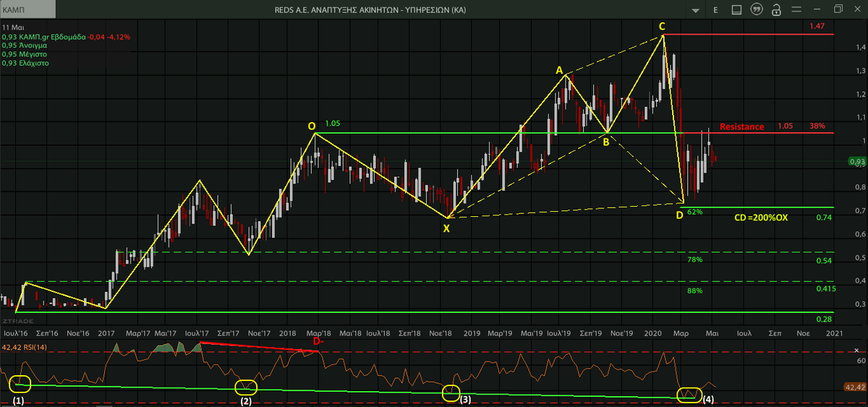
Task: Click the 2018 label on time axis
Action: click(x=288, y=333)
